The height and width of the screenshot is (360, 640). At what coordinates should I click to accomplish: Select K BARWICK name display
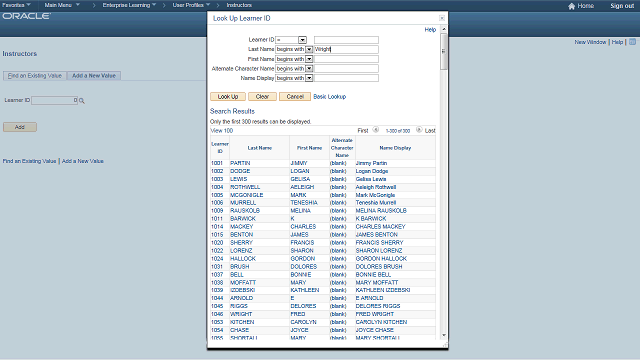[371, 219]
